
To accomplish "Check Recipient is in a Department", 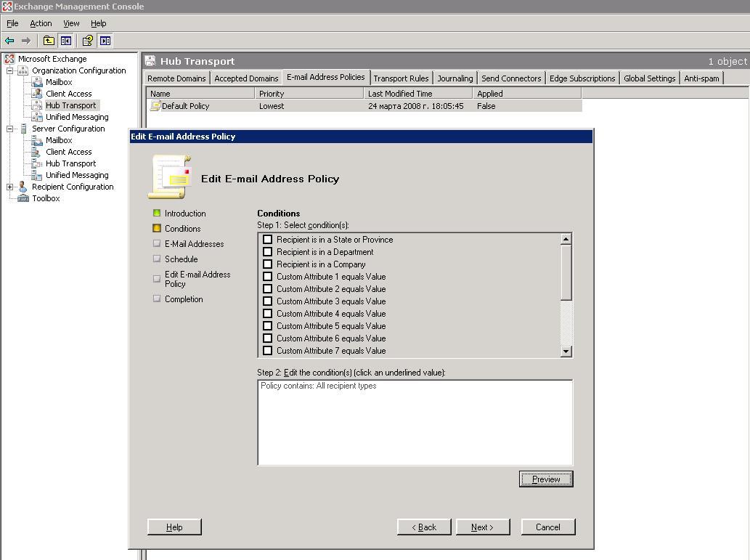I will click(x=268, y=252).
